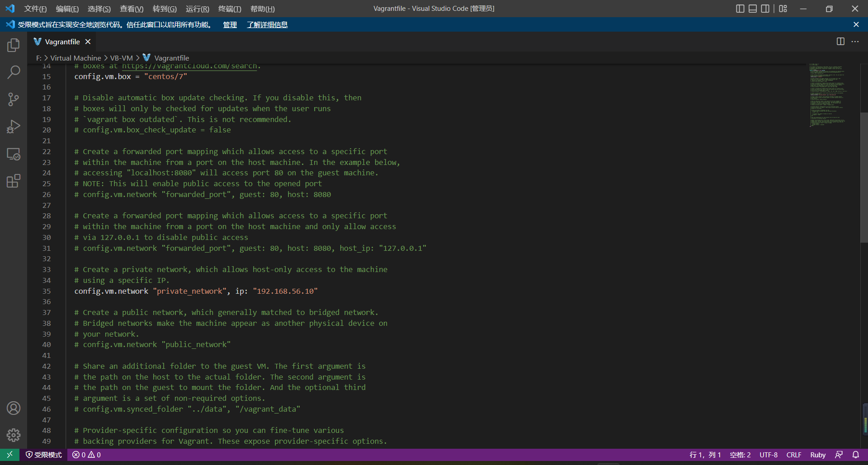Open the Extensions view
Image resolution: width=868 pixels, height=465 pixels.
(x=14, y=181)
